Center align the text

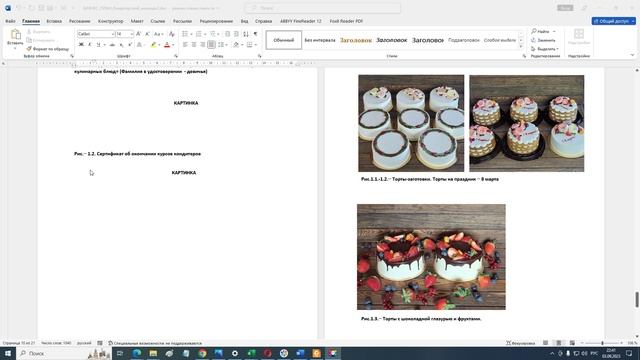click(x=194, y=45)
